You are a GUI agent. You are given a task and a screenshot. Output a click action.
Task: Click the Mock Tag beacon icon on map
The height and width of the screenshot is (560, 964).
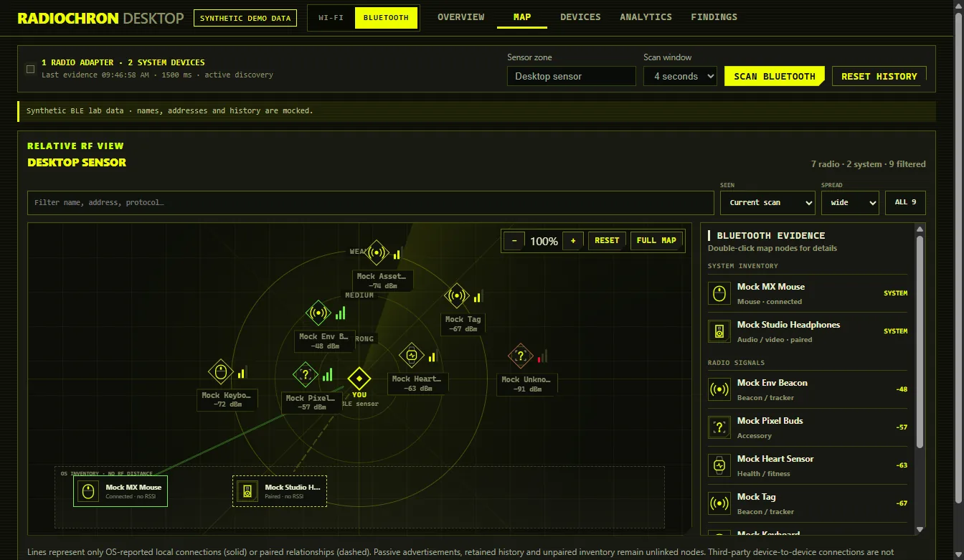456,295
